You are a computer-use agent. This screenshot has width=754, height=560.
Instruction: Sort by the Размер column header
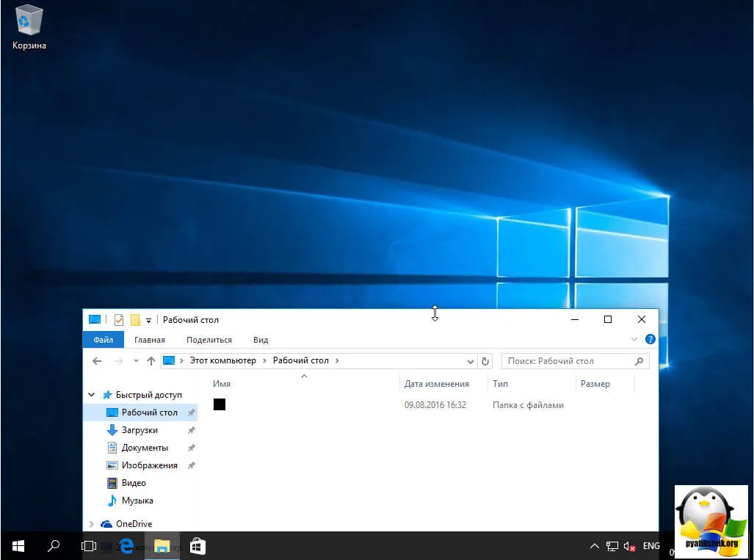[x=595, y=384]
